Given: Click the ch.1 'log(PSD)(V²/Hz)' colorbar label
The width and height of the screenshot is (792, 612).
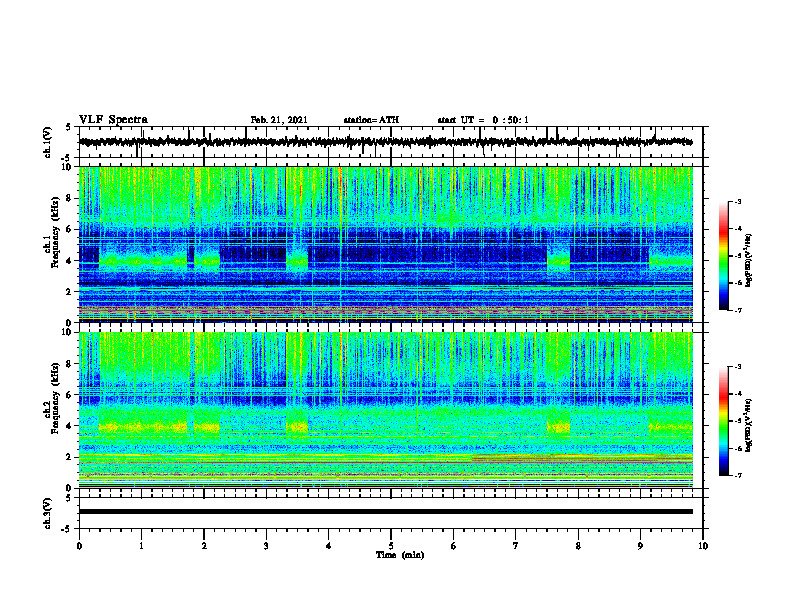Looking at the screenshot, I should click(x=750, y=261).
